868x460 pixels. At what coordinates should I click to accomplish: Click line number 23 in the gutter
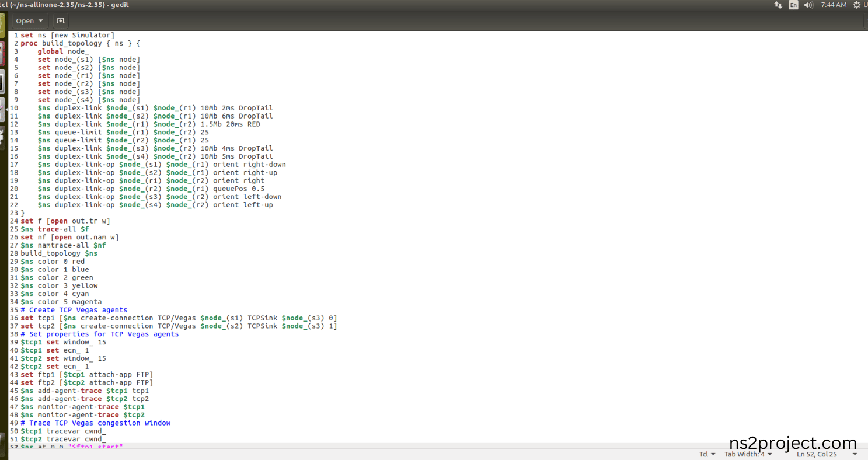14,213
